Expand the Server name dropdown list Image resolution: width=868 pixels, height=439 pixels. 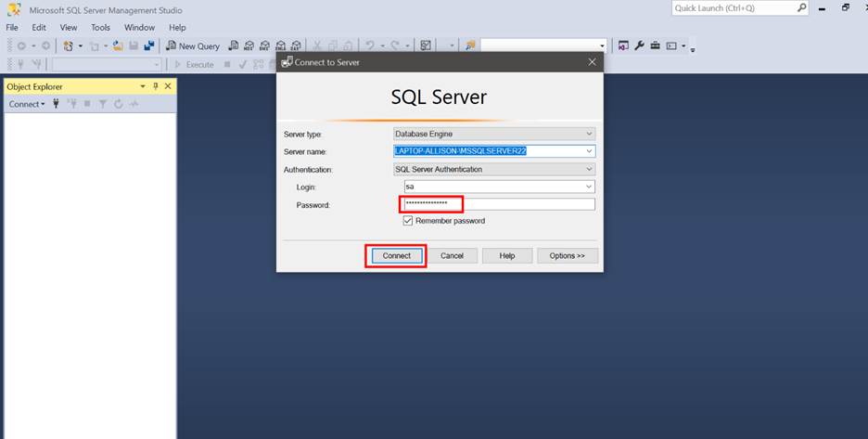[x=589, y=151]
